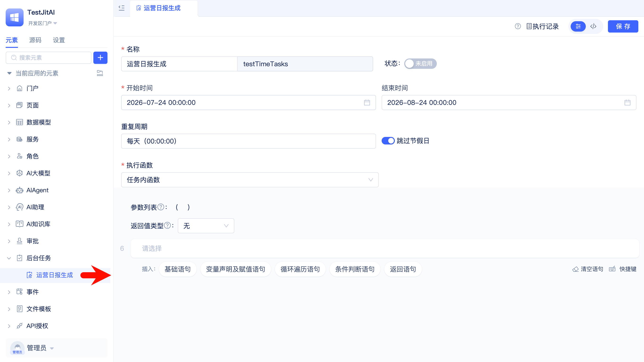Open the 执行函数 dropdown
The width and height of the screenshot is (644, 362).
(250, 180)
